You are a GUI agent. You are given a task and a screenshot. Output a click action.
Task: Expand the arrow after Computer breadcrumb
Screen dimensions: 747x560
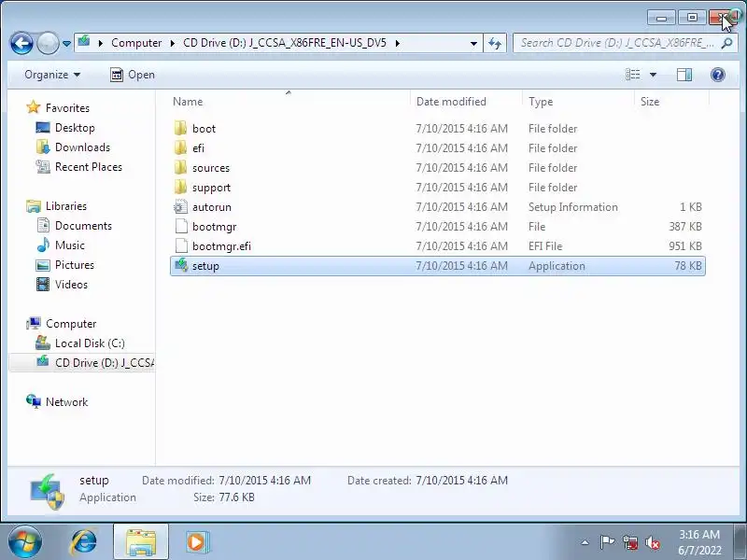coord(173,43)
